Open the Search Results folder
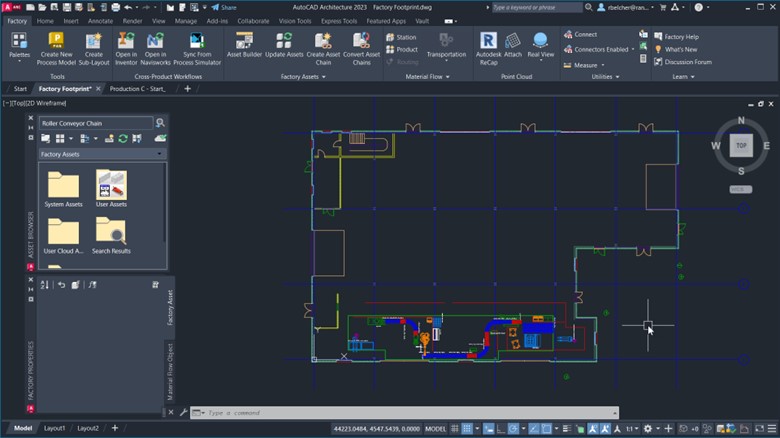This screenshot has width=780, height=438. (x=111, y=235)
